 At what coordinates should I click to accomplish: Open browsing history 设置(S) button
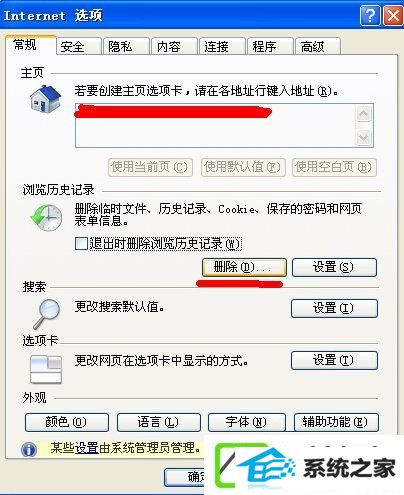coord(334,267)
